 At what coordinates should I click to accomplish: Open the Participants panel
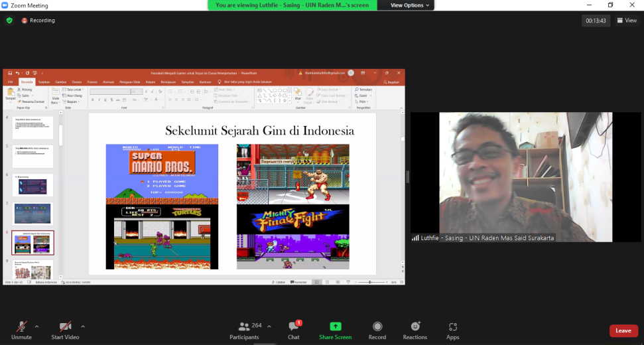(244, 330)
